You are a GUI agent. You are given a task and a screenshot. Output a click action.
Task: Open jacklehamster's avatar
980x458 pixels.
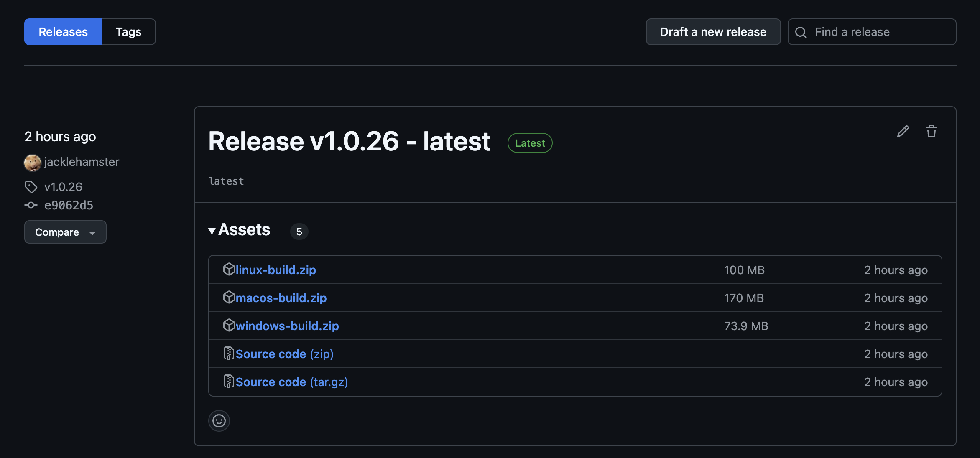tap(33, 163)
